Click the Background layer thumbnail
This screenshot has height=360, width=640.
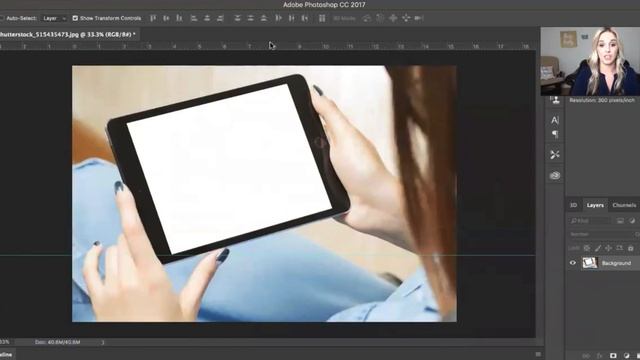tap(589, 263)
